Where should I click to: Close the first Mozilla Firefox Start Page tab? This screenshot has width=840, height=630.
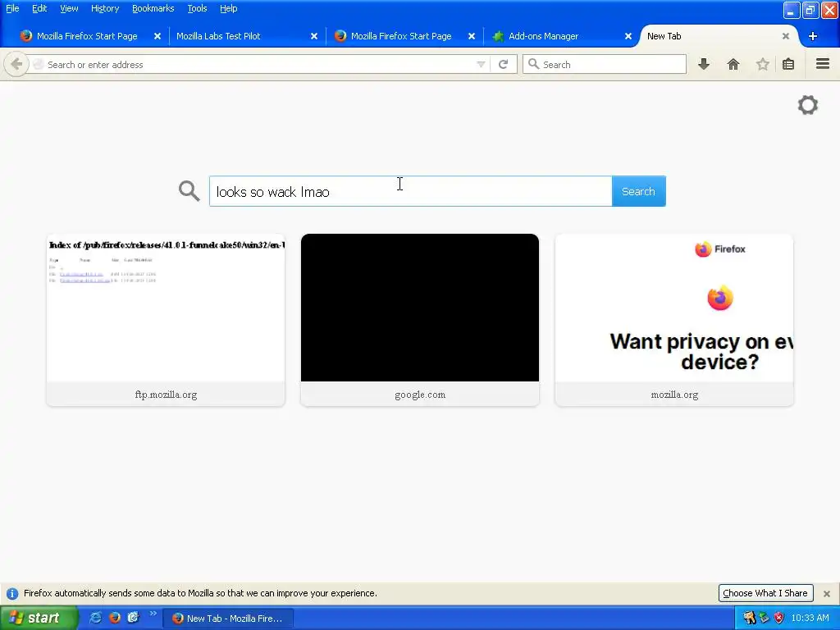pos(157,36)
